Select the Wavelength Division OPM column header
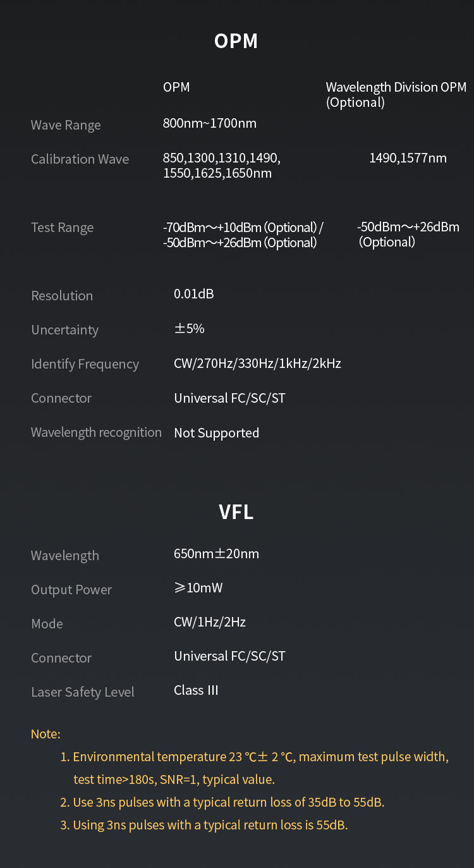The image size is (474, 868). click(x=396, y=95)
